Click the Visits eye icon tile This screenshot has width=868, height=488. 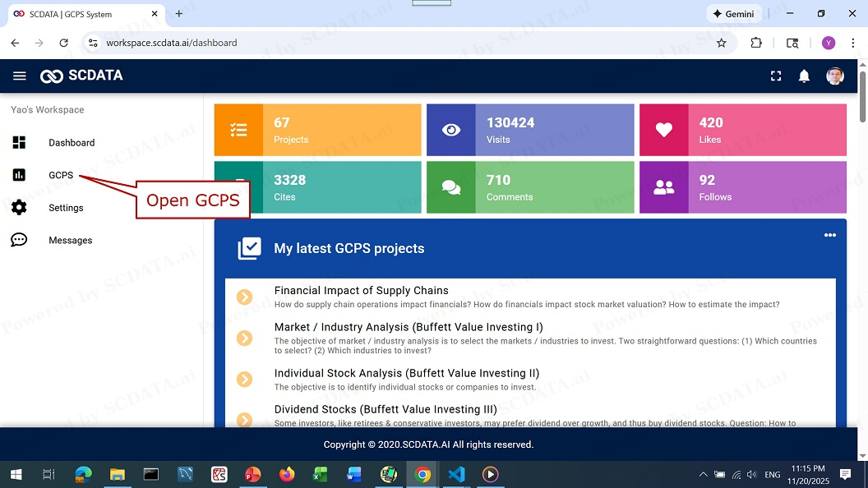click(x=451, y=130)
